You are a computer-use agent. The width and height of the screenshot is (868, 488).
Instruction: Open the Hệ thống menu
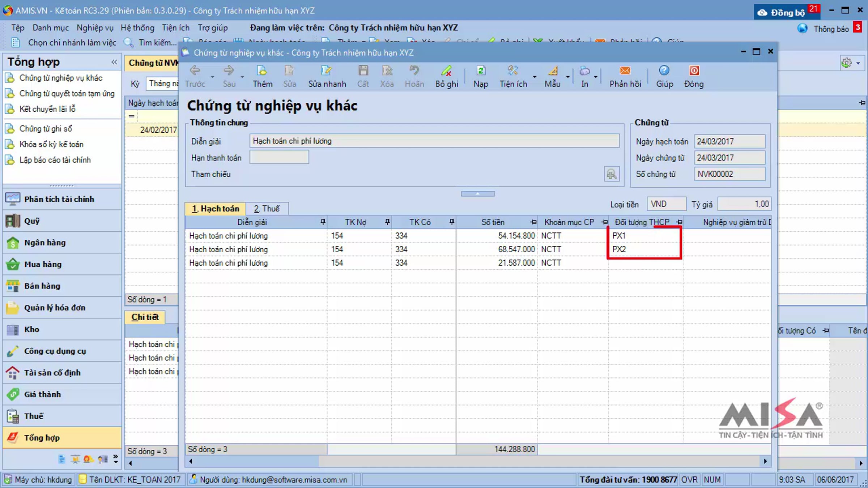[137, 28]
